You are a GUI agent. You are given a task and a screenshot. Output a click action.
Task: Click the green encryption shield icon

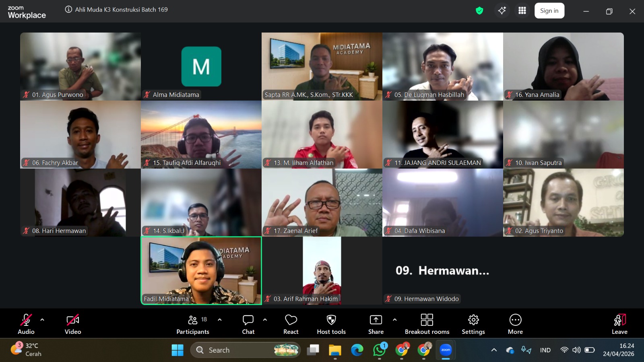479,11
